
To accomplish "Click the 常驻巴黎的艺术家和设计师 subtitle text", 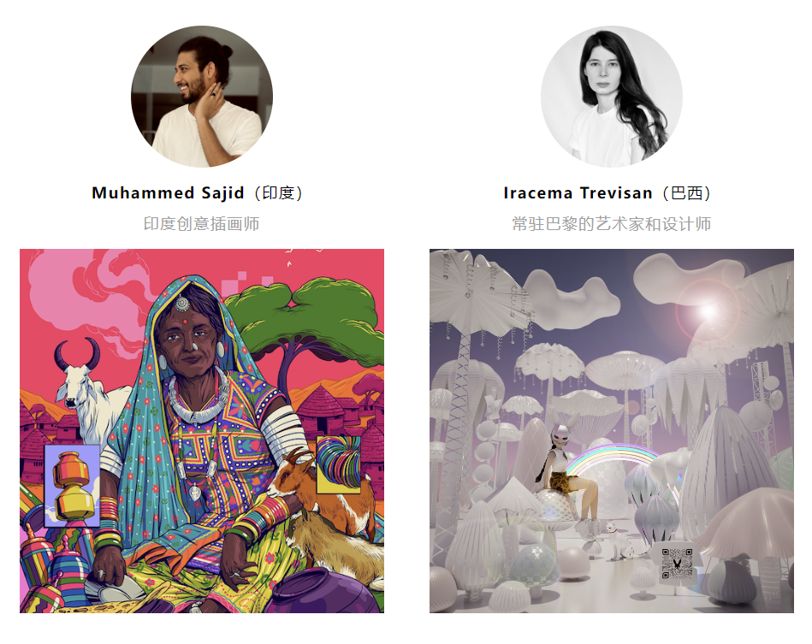I will 612,223.
